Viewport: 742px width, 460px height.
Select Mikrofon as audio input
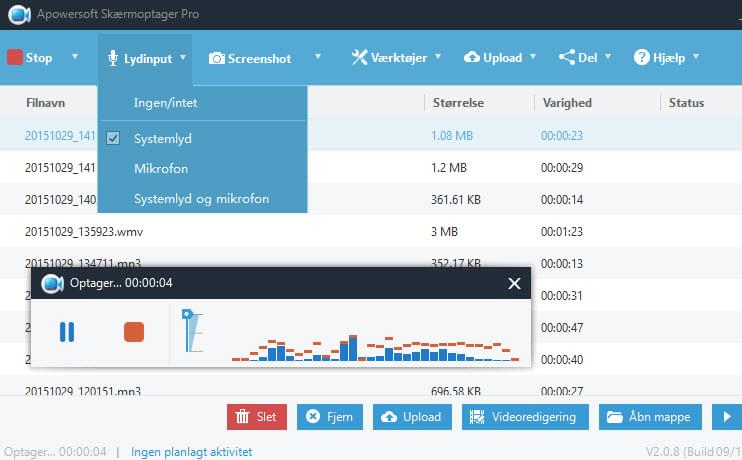[x=160, y=169]
